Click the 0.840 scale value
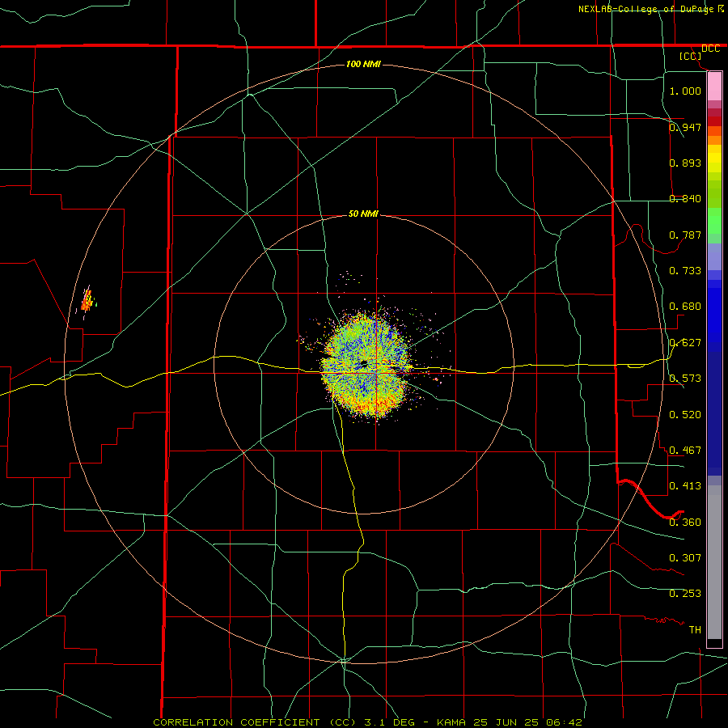Image resolution: width=728 pixels, height=728 pixels. pos(685,198)
